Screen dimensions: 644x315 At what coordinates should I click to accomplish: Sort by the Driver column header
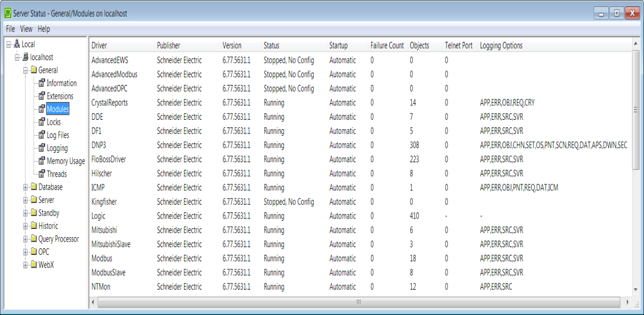(122, 46)
